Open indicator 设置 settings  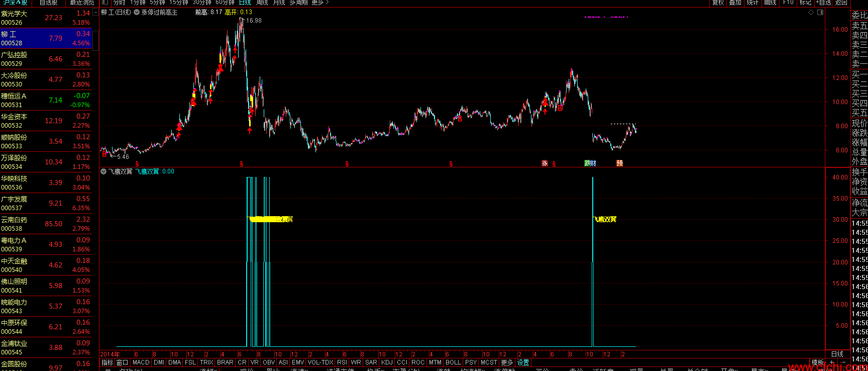(523, 362)
